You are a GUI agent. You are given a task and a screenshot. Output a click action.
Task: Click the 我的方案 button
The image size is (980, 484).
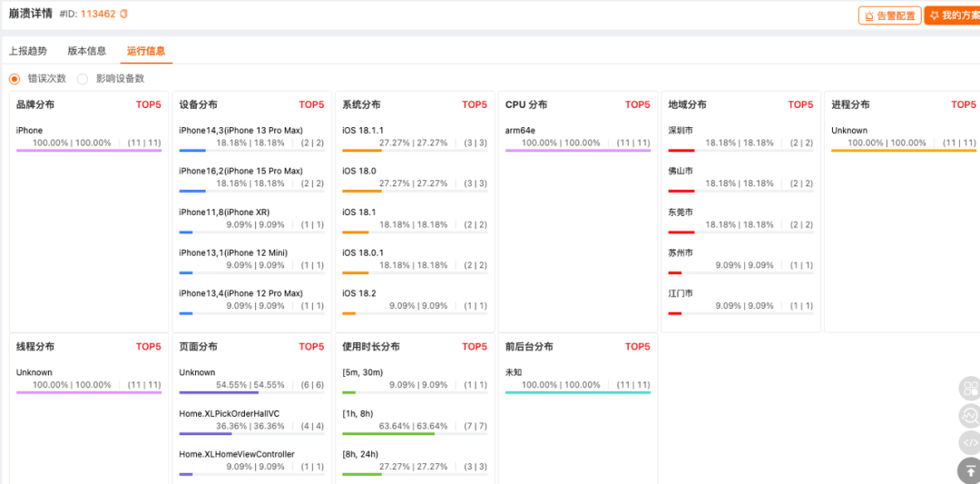coord(953,15)
